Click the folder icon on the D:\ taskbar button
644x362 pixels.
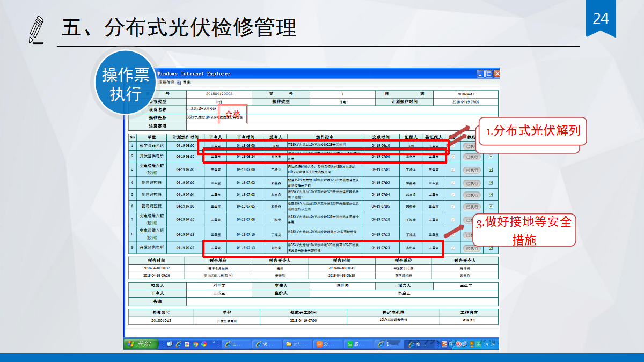(288, 344)
